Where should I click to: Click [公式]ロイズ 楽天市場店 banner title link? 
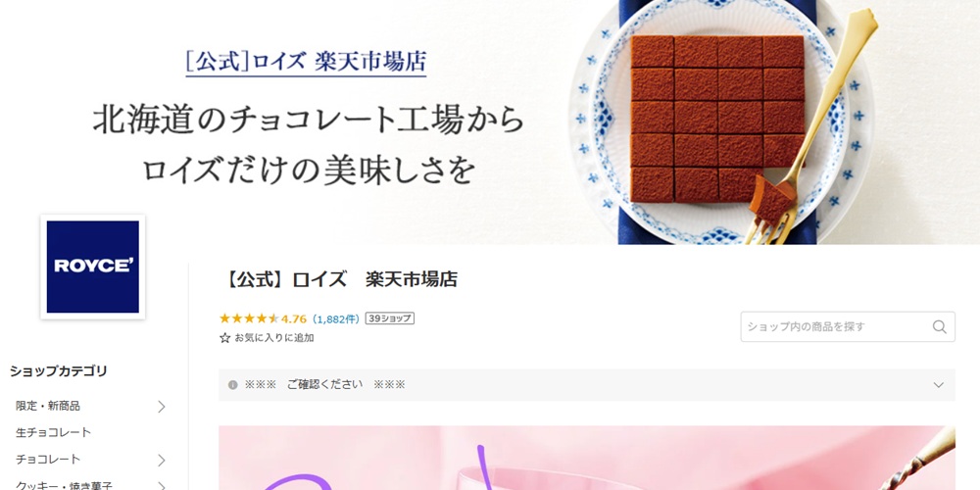(x=306, y=63)
